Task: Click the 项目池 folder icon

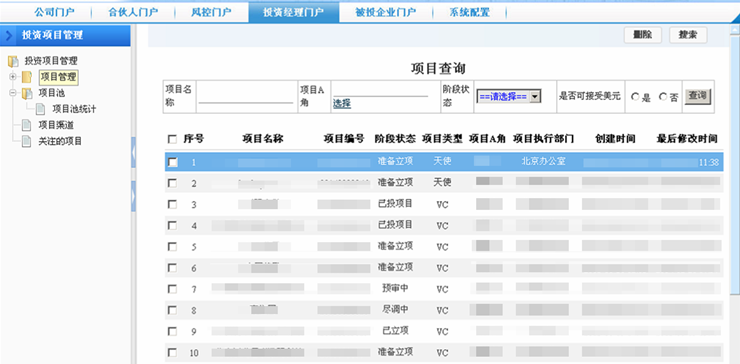Action: click(27, 93)
